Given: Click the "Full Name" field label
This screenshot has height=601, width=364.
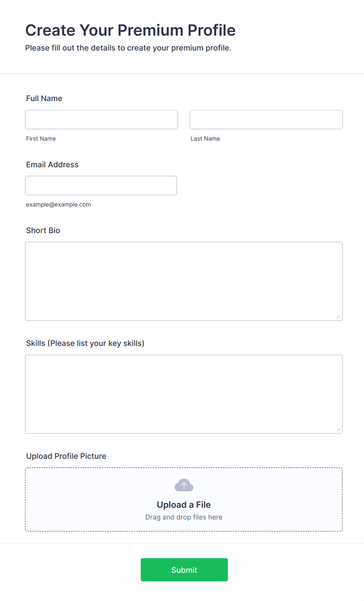Looking at the screenshot, I should click(44, 98).
